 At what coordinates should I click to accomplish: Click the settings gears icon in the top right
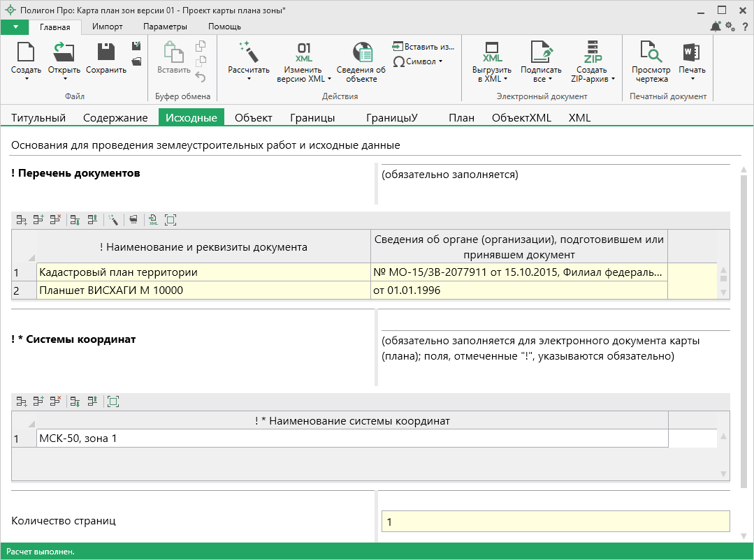[730, 27]
